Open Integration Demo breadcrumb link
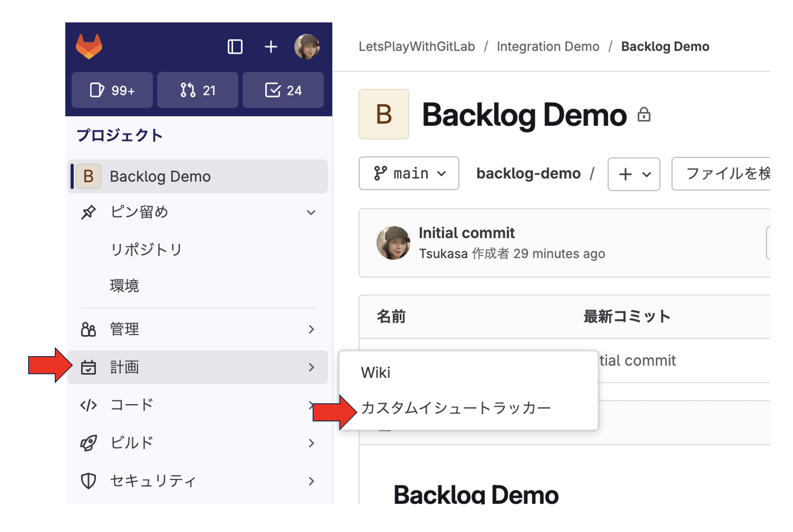The height and width of the screenshot is (532, 793). click(x=548, y=46)
